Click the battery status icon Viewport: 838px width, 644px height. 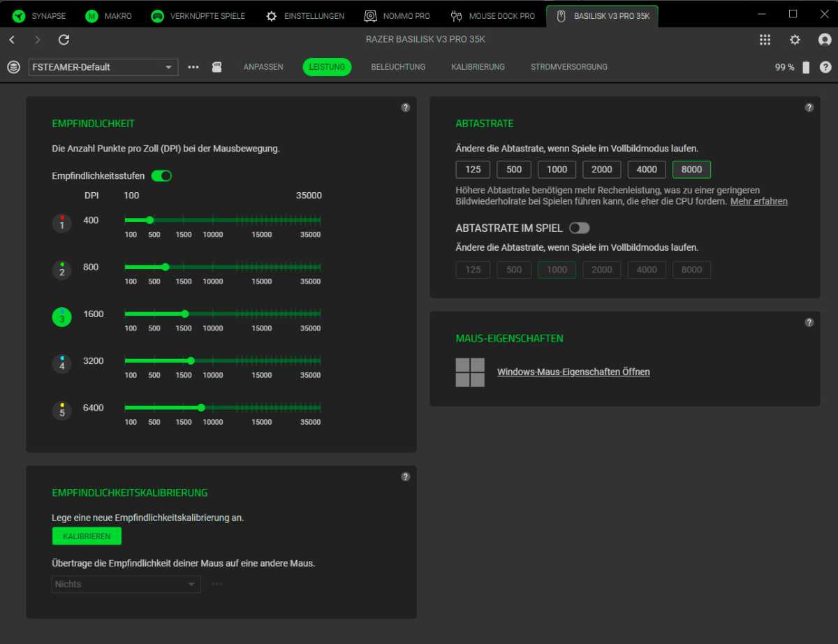806,67
